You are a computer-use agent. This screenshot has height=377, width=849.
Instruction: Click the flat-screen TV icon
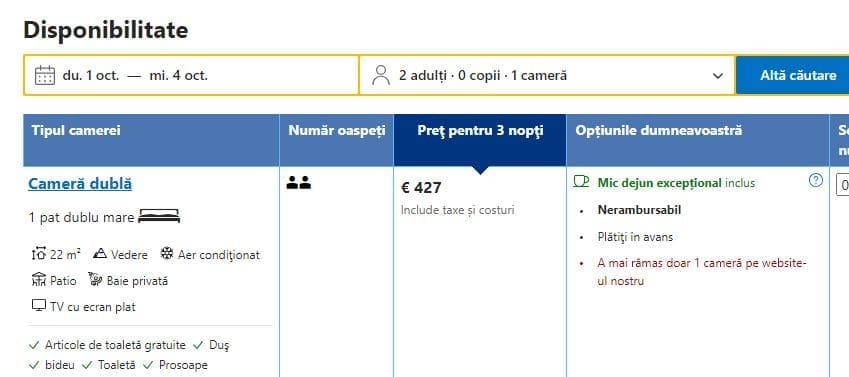coord(38,306)
